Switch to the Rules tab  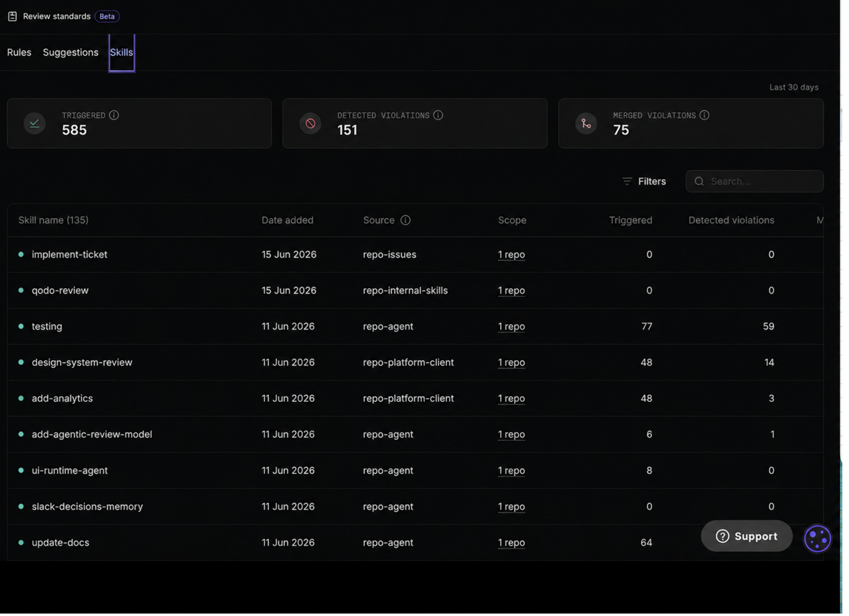(x=19, y=52)
